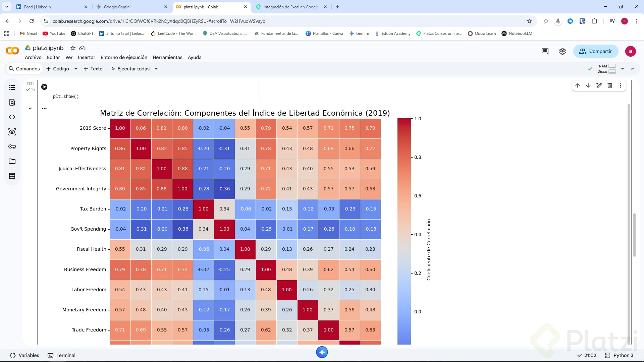
Task: Bookmark this page with star in address bar
Action: pos(529,21)
